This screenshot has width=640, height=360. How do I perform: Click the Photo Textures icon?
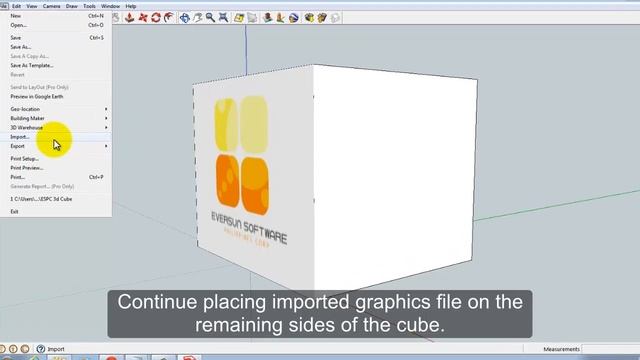pos(280,18)
